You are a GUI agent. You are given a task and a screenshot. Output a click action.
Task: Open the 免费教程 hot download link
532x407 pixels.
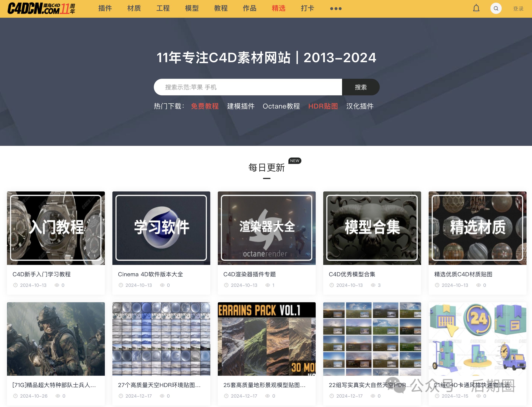[204, 106]
